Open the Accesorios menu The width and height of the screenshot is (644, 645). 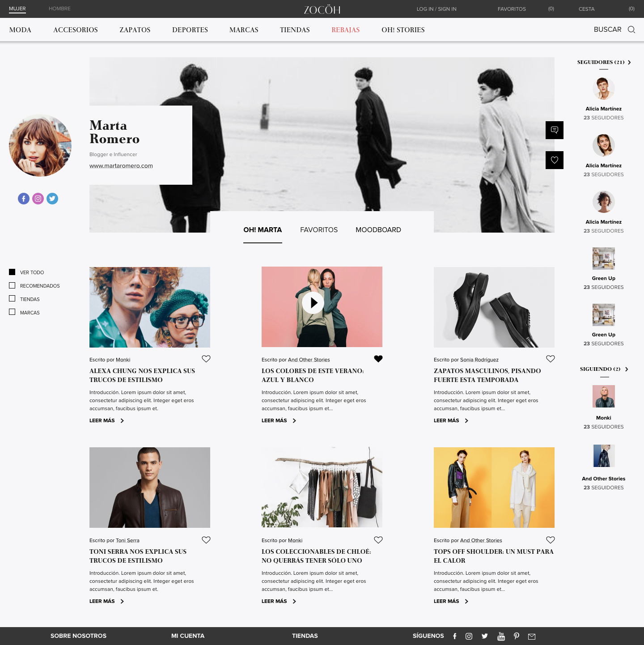[x=76, y=30]
